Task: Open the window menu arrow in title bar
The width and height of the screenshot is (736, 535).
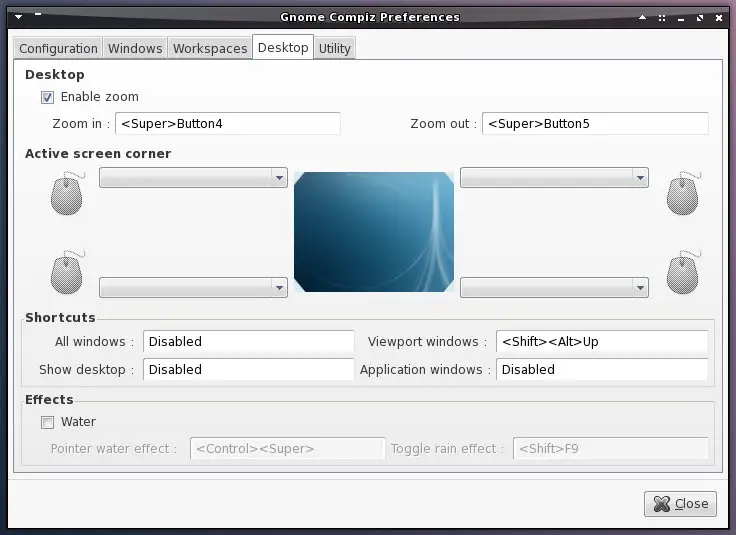Action: tap(18, 17)
